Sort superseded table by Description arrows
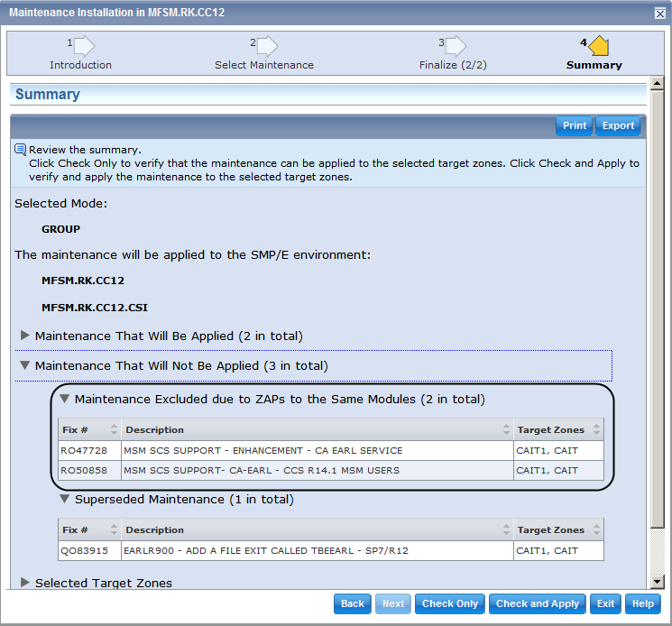The width and height of the screenshot is (672, 626). [506, 530]
